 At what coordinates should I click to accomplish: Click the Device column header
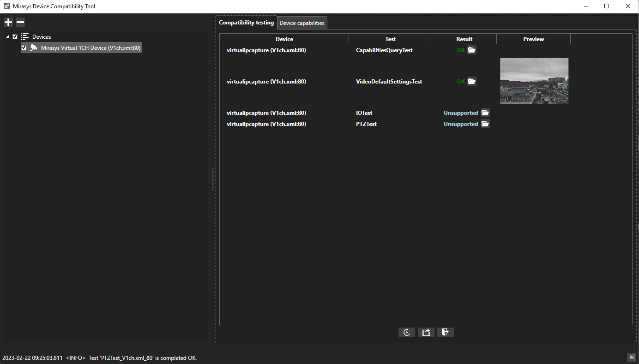tap(284, 39)
